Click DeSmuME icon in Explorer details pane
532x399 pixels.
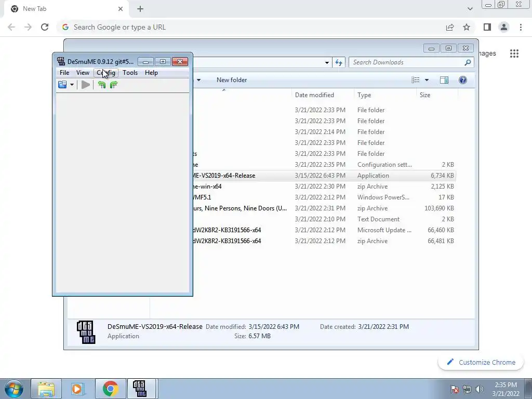click(86, 332)
